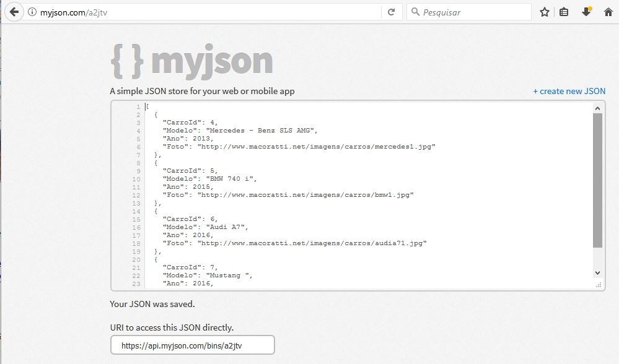Click the bmw1.jpg Foto URL line
This screenshot has height=364, width=619.
(x=288, y=195)
